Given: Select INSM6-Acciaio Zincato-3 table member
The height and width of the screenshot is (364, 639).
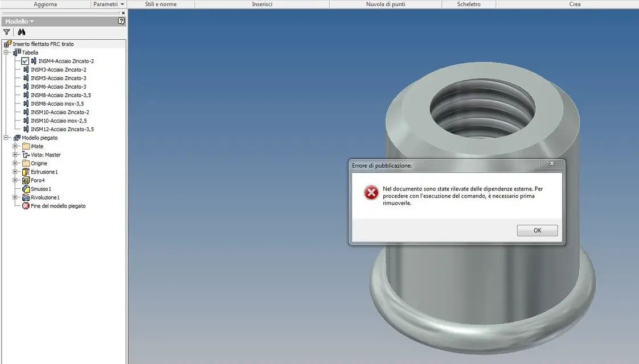Looking at the screenshot, I should click(x=59, y=86).
